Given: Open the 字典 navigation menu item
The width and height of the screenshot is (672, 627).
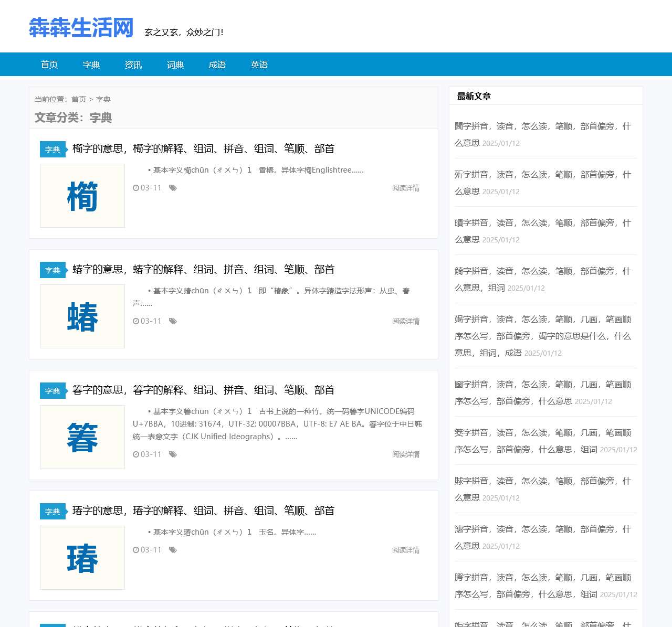Looking at the screenshot, I should [91, 65].
